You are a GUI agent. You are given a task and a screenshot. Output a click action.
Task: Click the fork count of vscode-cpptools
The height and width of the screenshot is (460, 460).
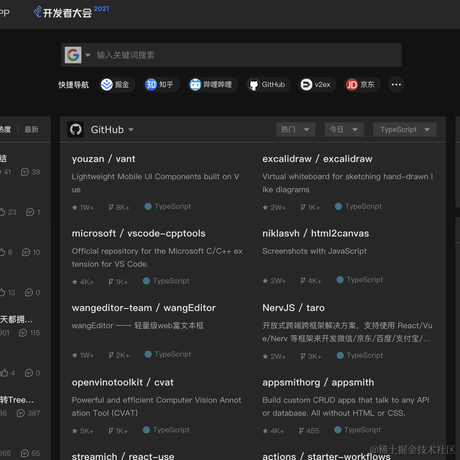(x=118, y=282)
